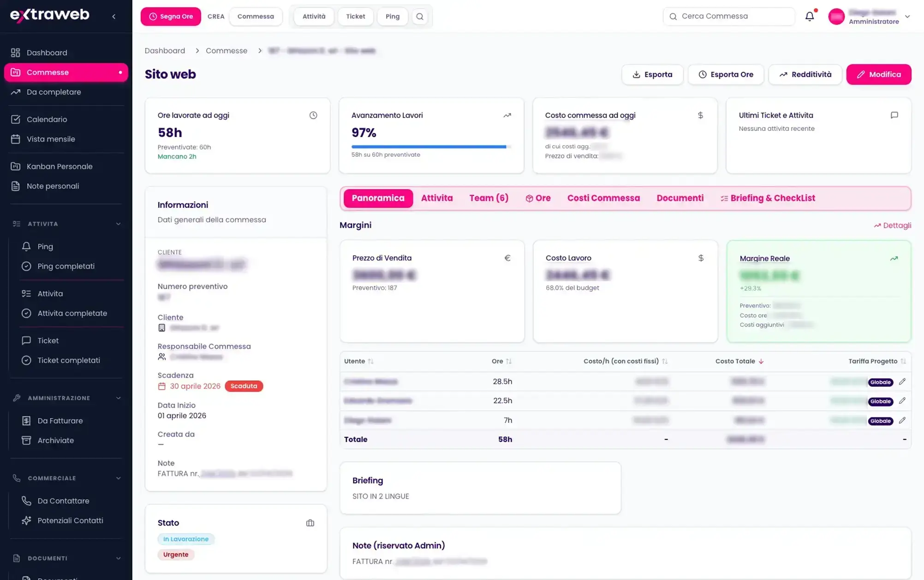Screen dimensions: 924x580
Task: Open Kanban Personale from the sidebar
Action: click(x=60, y=166)
